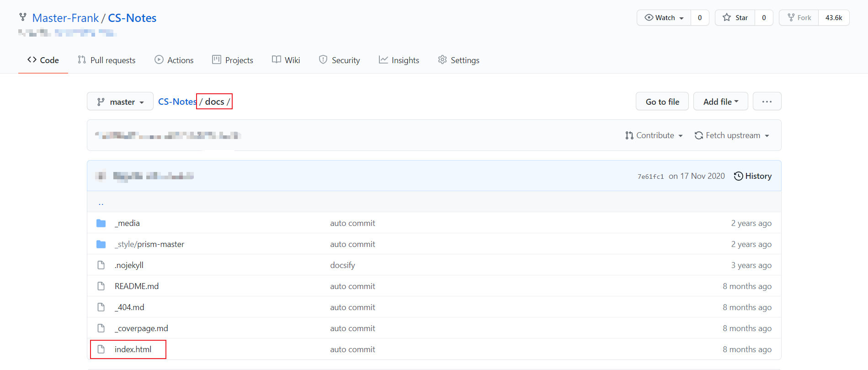Click the Settings gear icon
This screenshot has height=370, width=868.
pyautogui.click(x=442, y=59)
